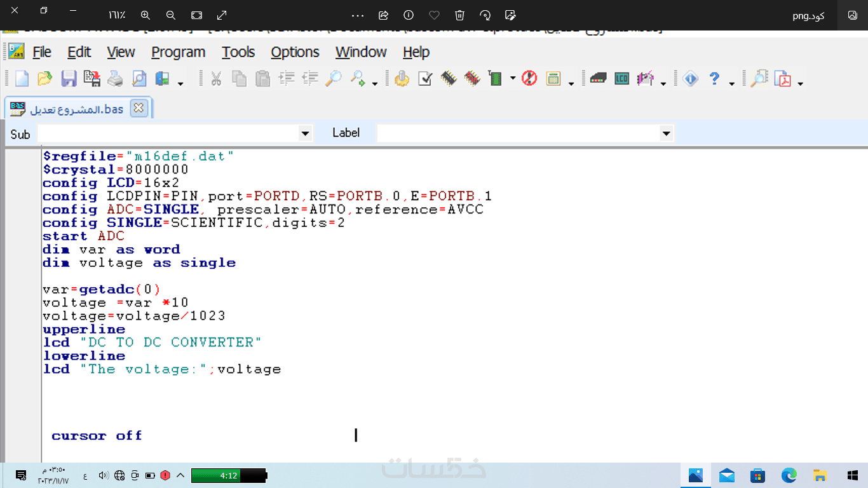
Task: Open dropdown arrow next to Find Next icon
Action: [x=375, y=83]
